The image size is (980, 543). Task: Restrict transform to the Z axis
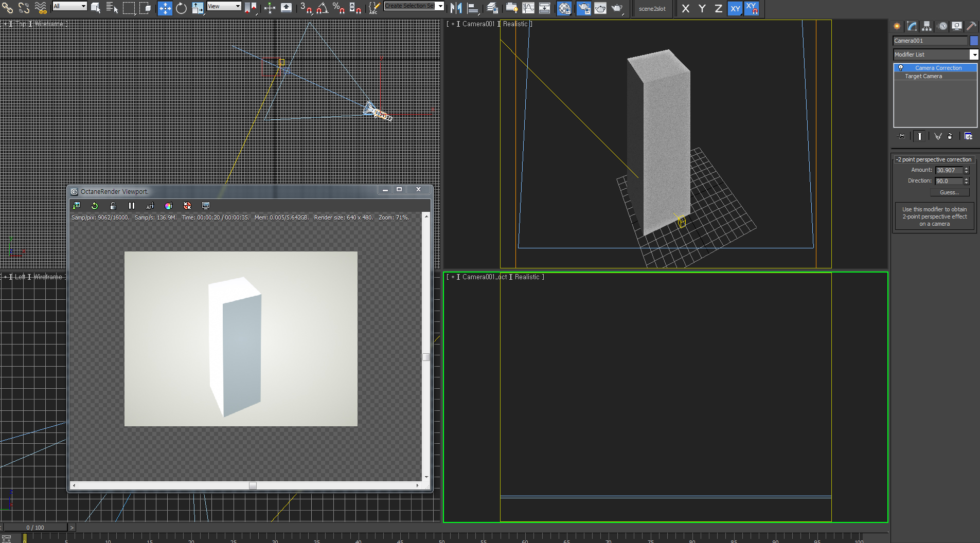(x=718, y=9)
